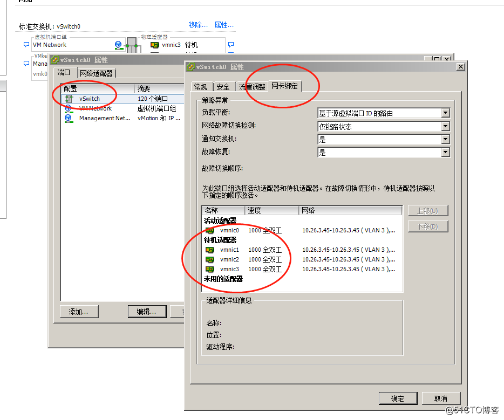Switch to the 网卡绑定 tab
The height and width of the screenshot is (420, 504).
285,86
